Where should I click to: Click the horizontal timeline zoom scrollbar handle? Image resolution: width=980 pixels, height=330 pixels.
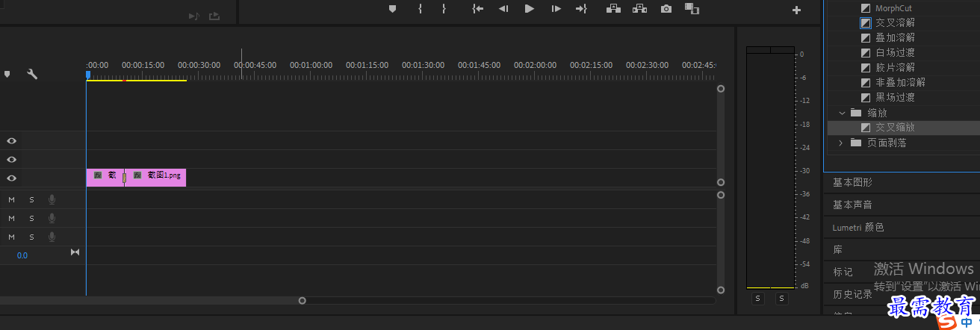[302, 301]
